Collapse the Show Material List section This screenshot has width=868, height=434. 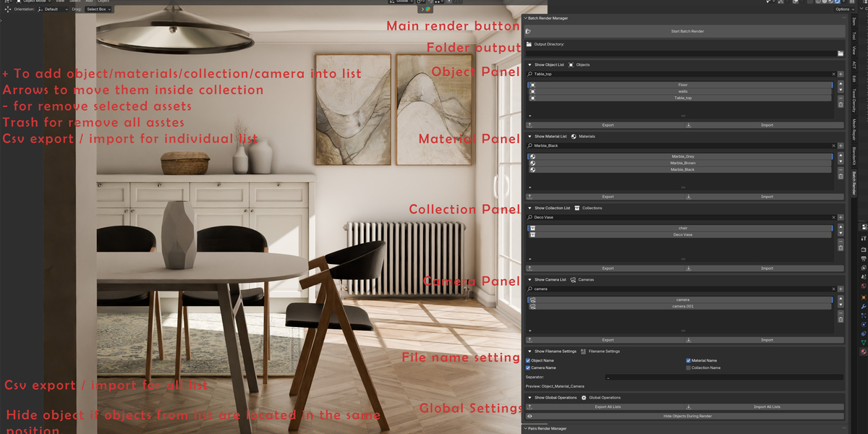point(529,136)
